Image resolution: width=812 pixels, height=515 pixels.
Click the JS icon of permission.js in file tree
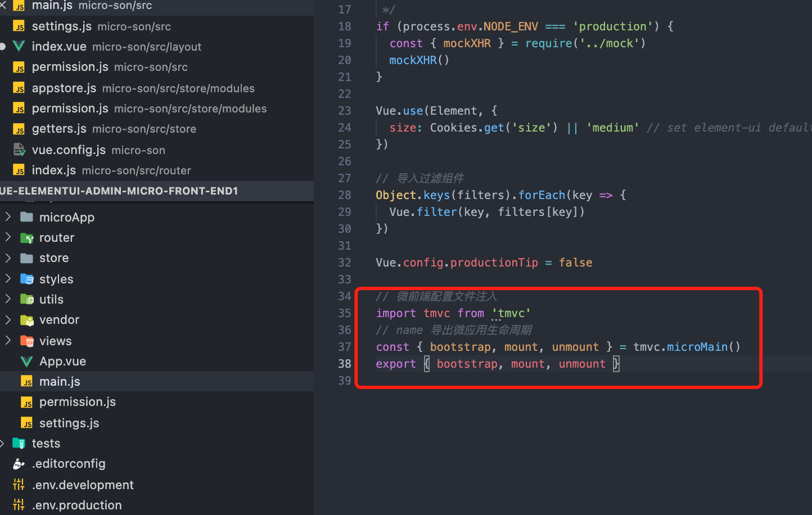tap(26, 403)
